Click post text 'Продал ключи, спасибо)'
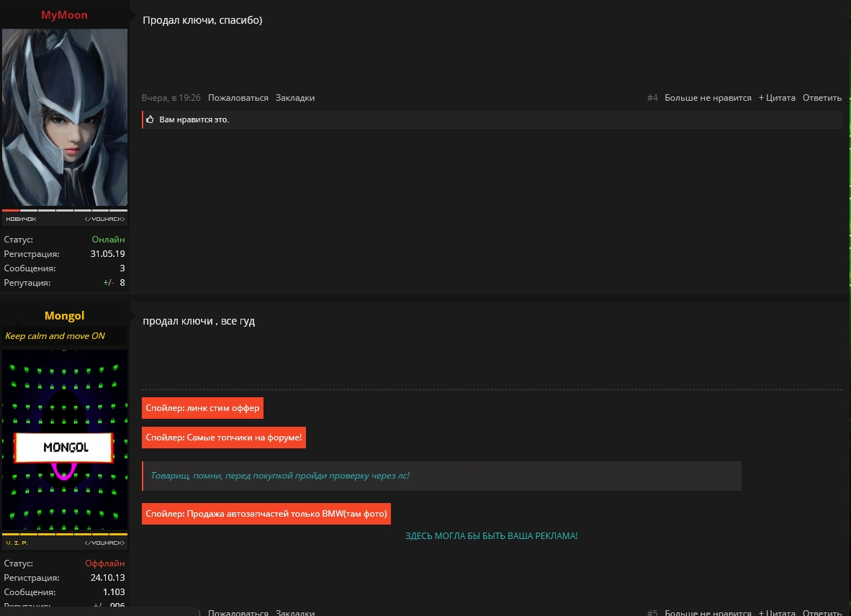The image size is (851, 616). pos(202,20)
